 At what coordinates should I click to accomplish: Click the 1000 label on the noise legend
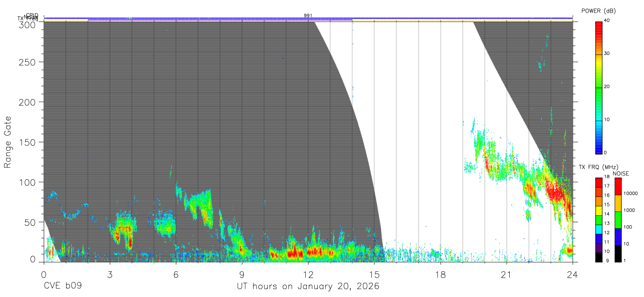[x=630, y=210]
